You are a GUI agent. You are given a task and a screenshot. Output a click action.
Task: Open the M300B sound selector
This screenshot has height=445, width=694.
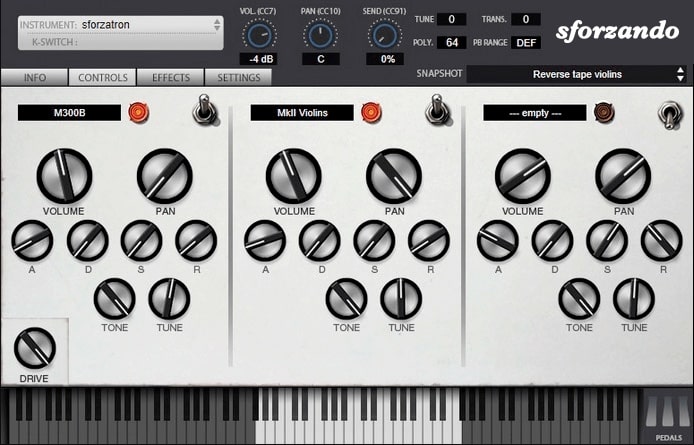(x=69, y=113)
